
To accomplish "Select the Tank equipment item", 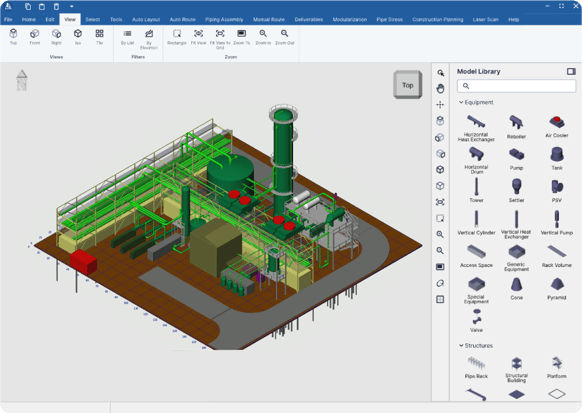I will tap(556, 158).
